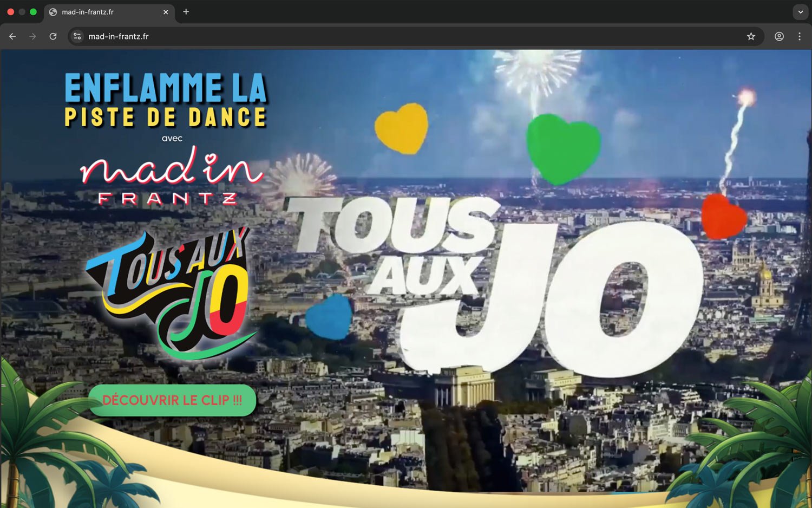Open a new browser tab

point(186,11)
